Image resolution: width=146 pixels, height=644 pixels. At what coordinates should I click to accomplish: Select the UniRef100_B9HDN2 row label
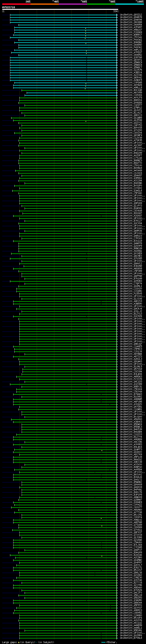(x=131, y=42)
